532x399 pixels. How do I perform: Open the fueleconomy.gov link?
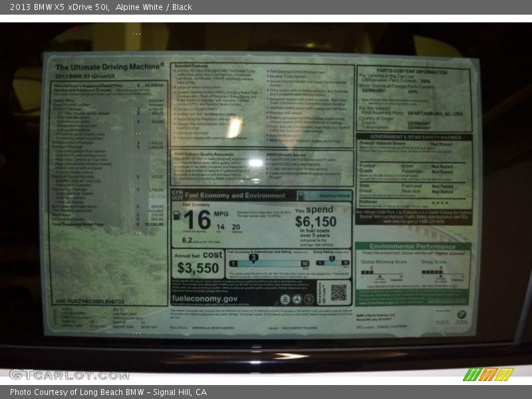pyautogui.click(x=205, y=299)
